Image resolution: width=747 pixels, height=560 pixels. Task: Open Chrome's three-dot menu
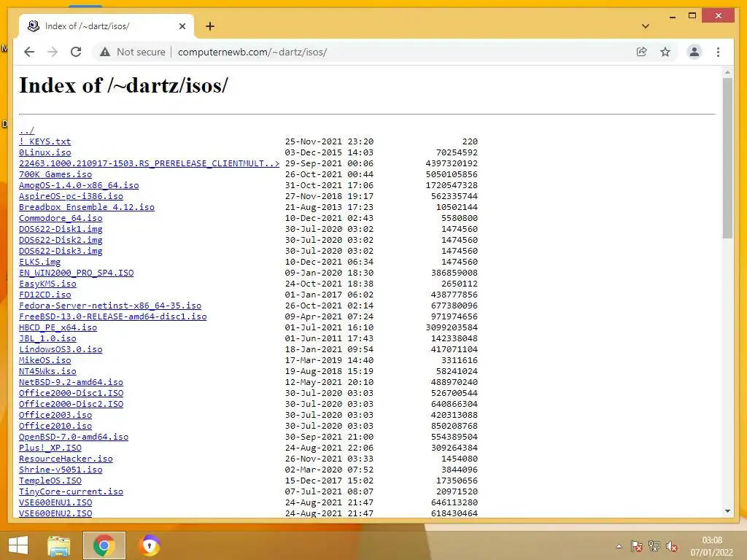click(718, 52)
